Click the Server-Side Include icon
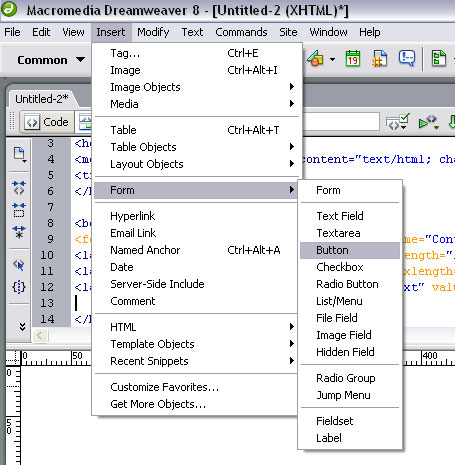 pyautogui.click(x=379, y=59)
